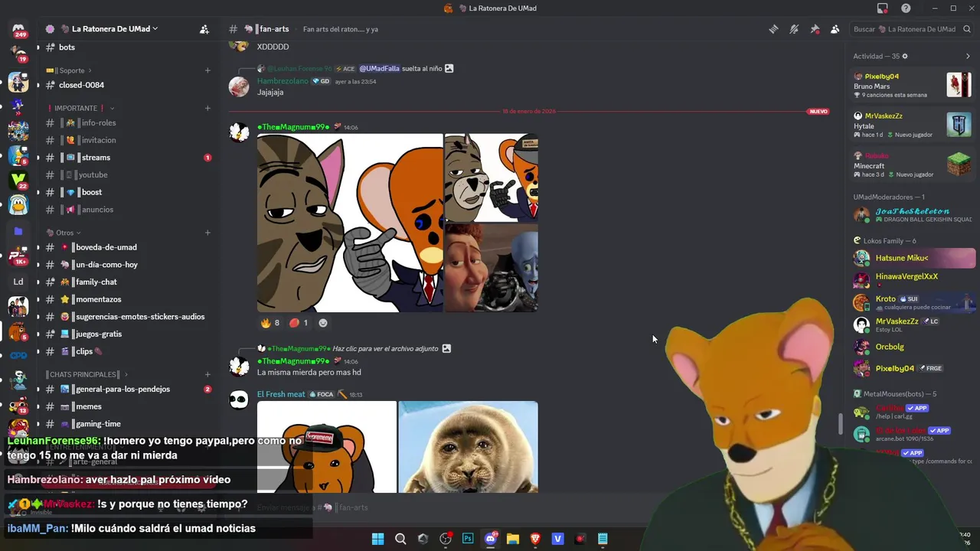Create channel in IMPORTANTE with plus
This screenshot has width=980, height=551.
(x=207, y=108)
